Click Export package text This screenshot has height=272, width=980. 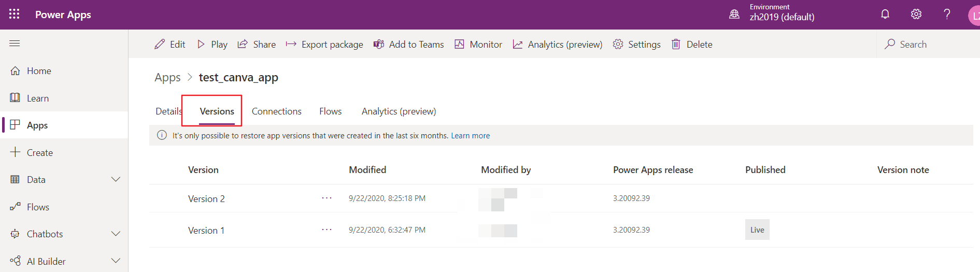(x=332, y=45)
